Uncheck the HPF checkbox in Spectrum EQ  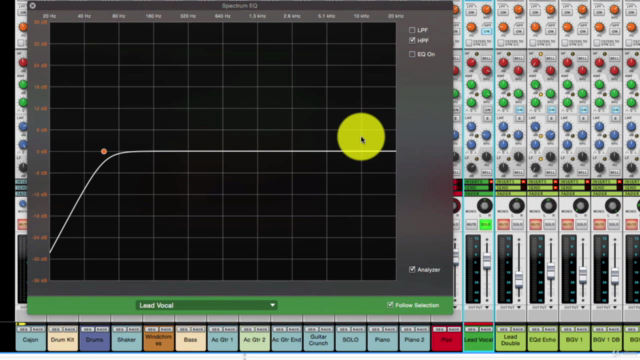pos(412,40)
